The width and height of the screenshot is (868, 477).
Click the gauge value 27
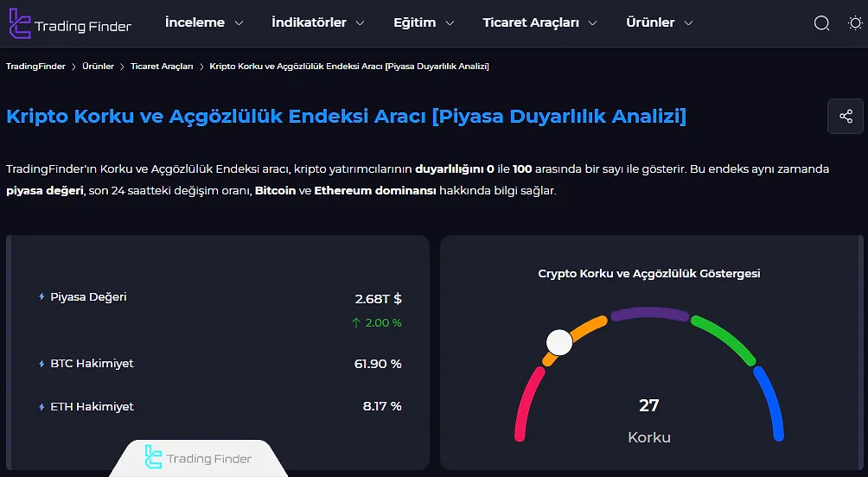pos(648,405)
